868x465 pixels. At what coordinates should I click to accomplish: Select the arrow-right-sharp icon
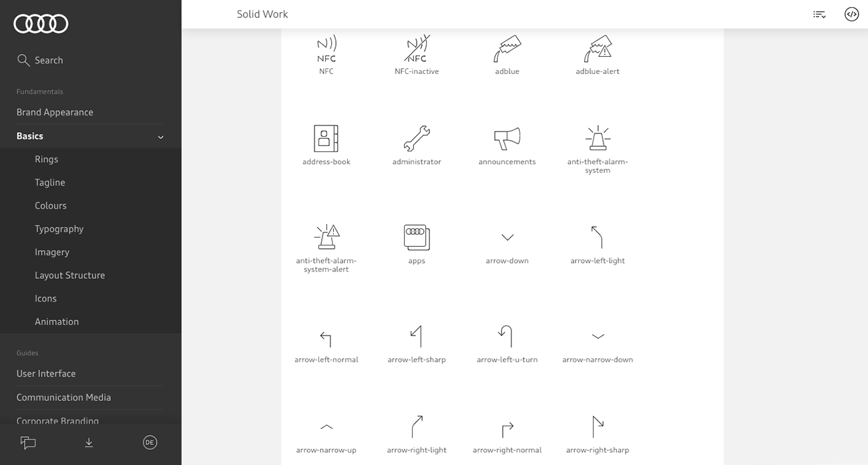coord(598,426)
